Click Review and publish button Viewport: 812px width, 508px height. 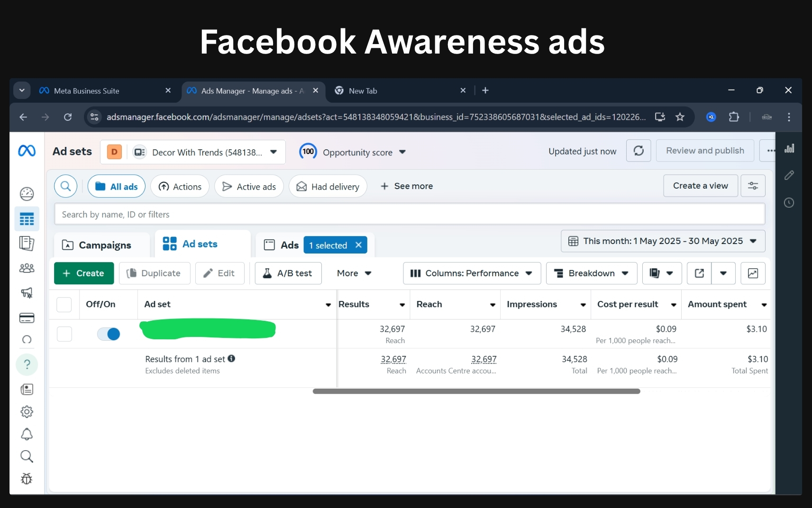click(705, 151)
